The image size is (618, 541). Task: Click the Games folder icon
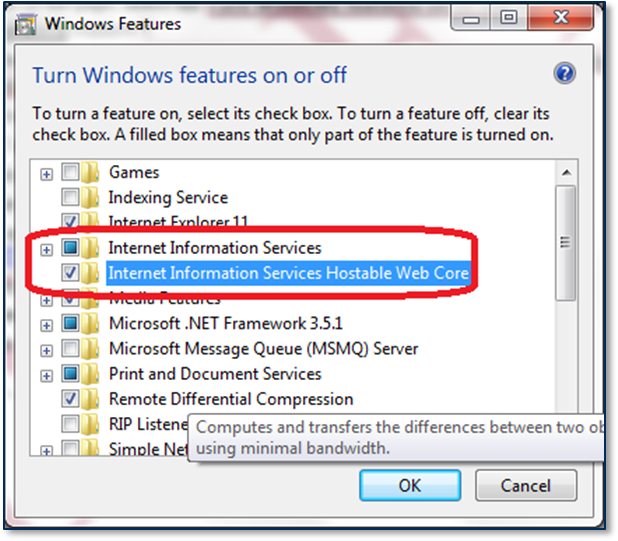click(91, 172)
